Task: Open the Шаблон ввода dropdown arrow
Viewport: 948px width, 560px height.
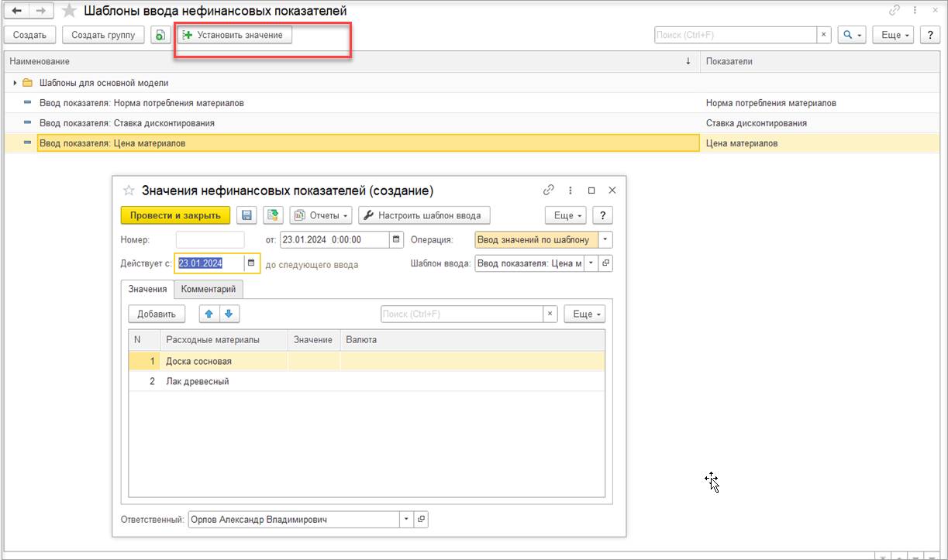Action: (x=591, y=263)
